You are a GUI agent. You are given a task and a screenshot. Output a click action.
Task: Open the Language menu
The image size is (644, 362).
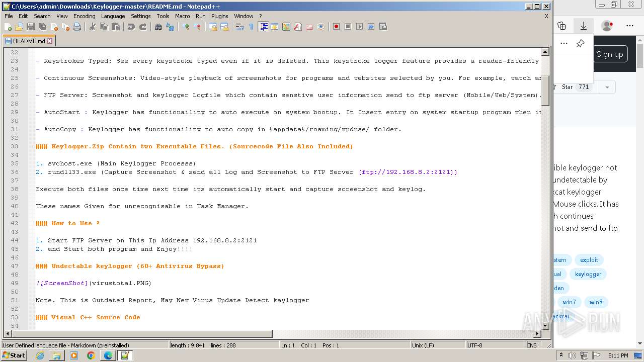point(113,16)
